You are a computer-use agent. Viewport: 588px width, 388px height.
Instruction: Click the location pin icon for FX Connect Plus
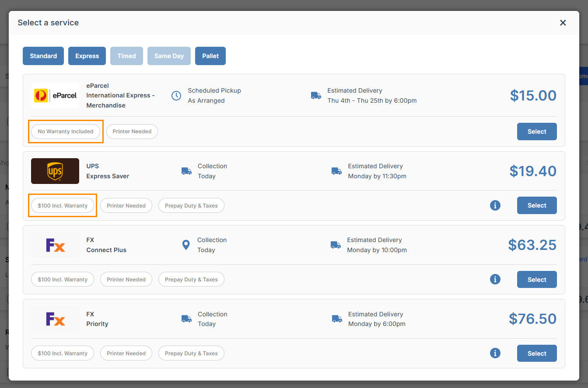pos(186,245)
